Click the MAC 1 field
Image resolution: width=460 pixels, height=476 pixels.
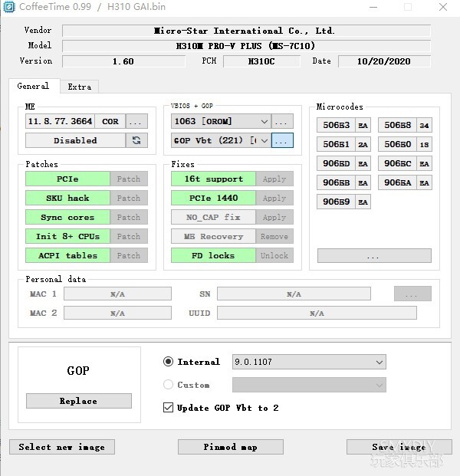[117, 294]
